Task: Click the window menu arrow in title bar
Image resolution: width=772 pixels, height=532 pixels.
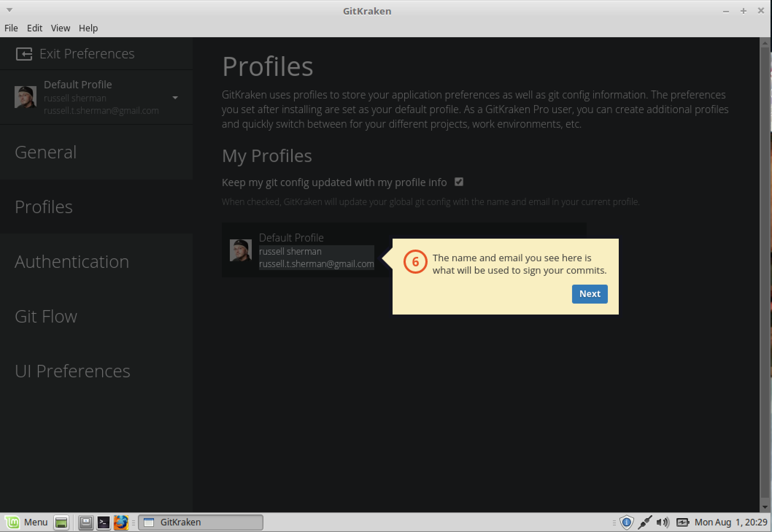Action: click(x=10, y=10)
